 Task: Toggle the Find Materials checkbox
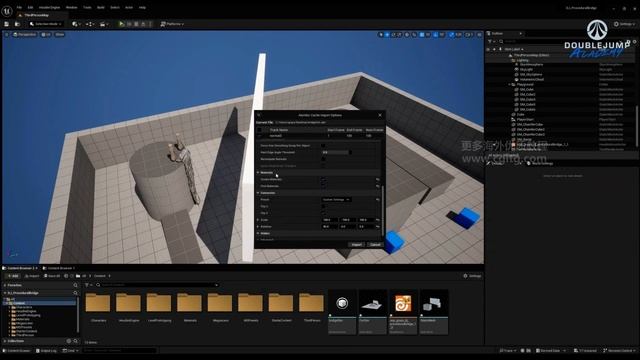tap(323, 186)
